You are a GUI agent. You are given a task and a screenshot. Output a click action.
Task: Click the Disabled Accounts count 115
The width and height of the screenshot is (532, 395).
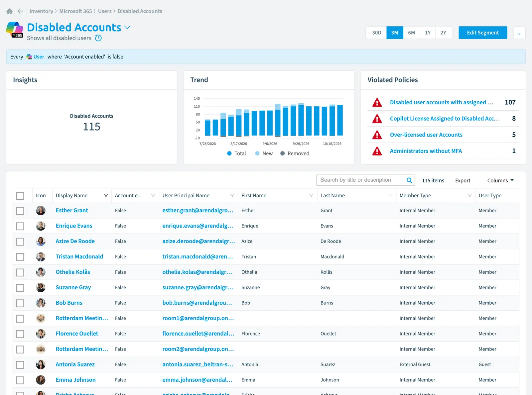tap(91, 127)
